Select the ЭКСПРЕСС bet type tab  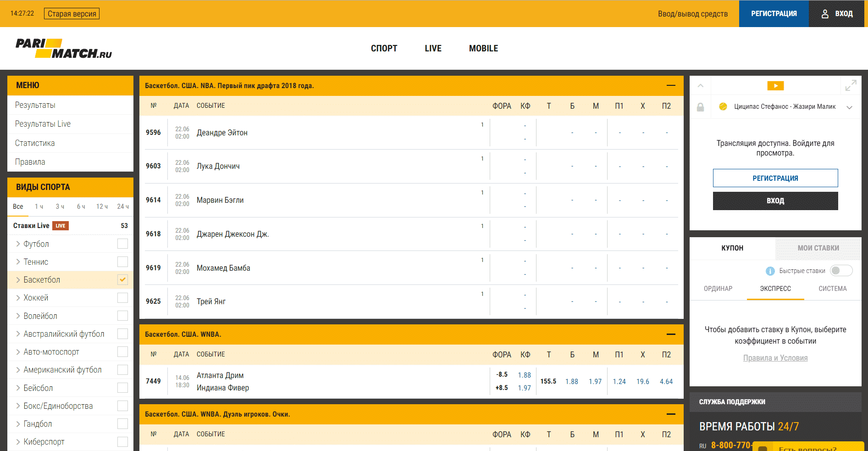click(x=775, y=289)
